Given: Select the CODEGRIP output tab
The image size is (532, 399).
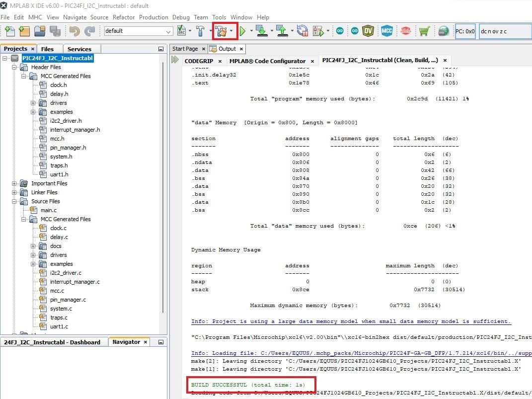Looking at the screenshot, I should 199,61.
